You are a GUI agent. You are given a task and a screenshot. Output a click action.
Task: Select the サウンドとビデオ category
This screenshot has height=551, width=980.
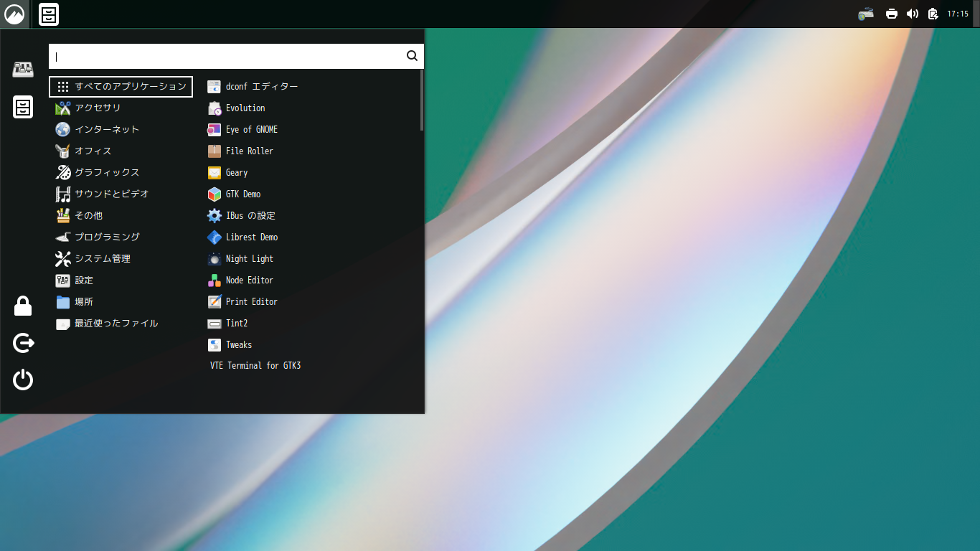click(121, 194)
